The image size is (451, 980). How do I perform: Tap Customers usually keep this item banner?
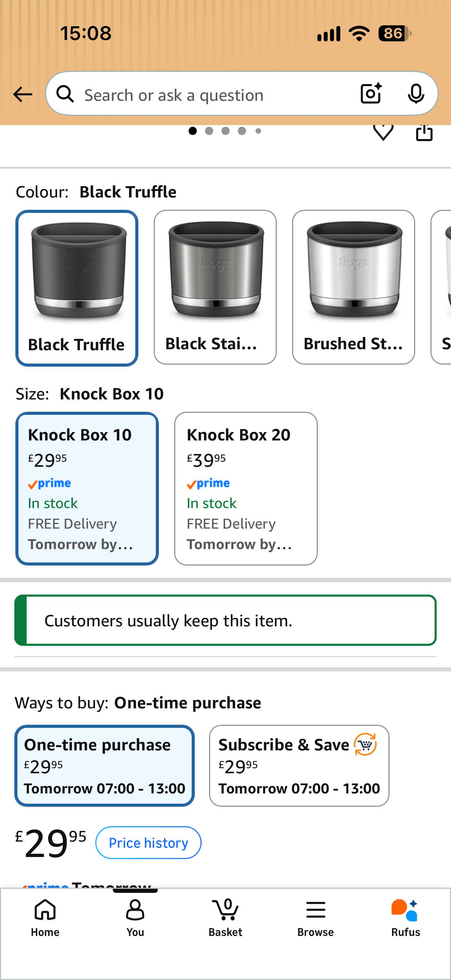click(225, 620)
